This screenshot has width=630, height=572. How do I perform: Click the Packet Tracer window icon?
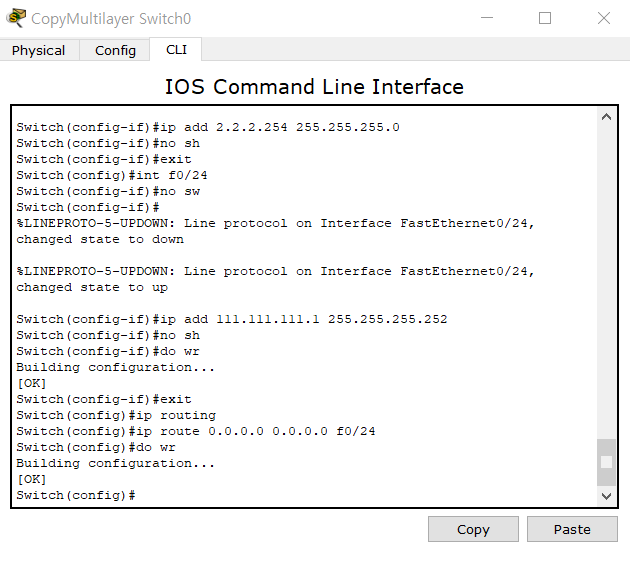pos(16,18)
